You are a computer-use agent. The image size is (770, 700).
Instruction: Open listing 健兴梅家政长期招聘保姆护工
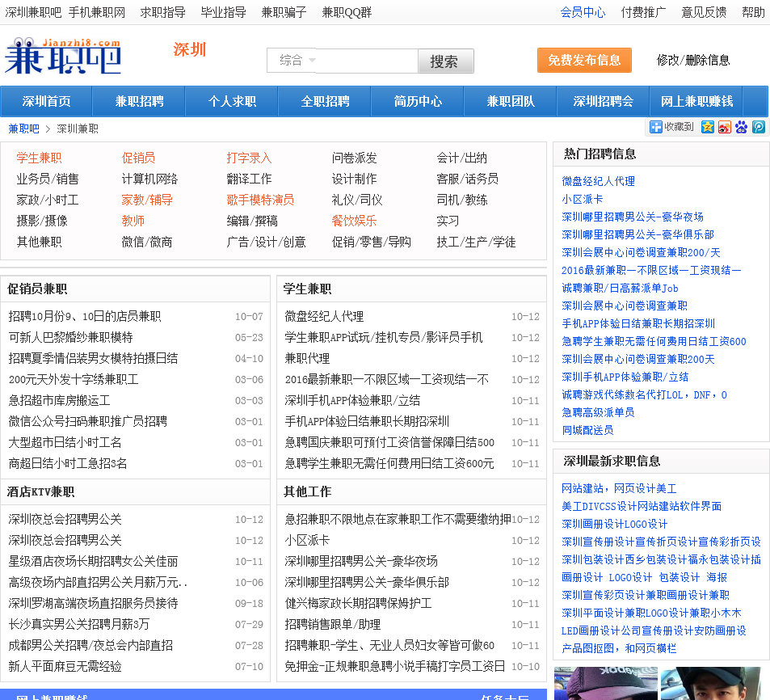coord(358,603)
